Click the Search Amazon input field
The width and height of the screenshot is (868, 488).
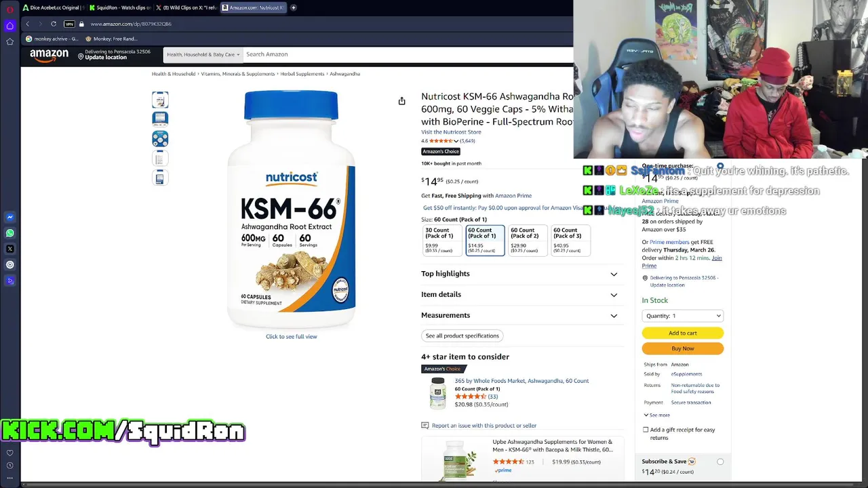click(407, 54)
